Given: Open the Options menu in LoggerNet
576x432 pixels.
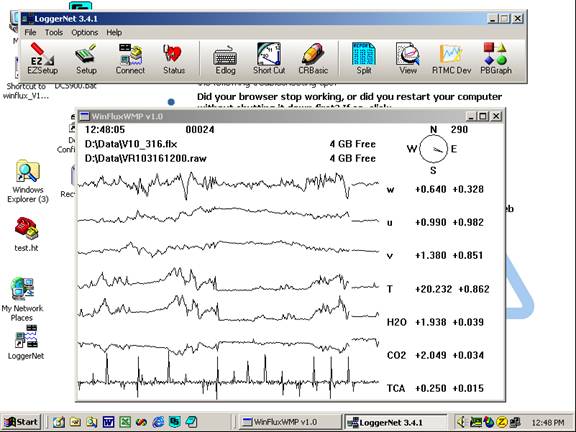Looking at the screenshot, I should pyautogui.click(x=84, y=32).
